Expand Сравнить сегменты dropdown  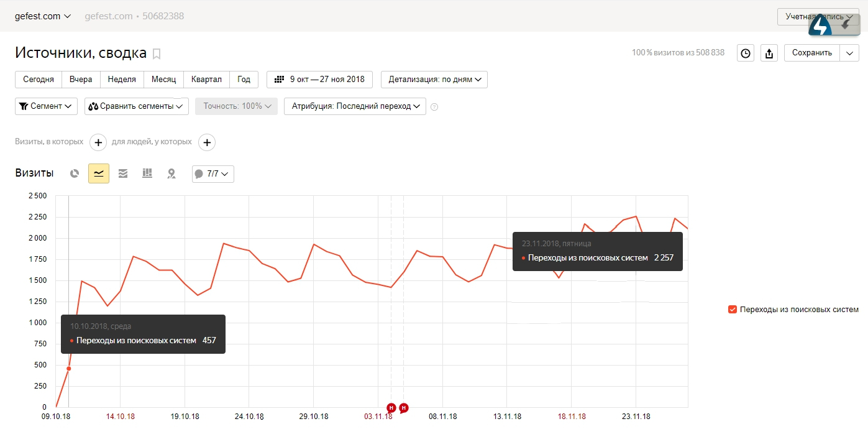pyautogui.click(x=137, y=106)
